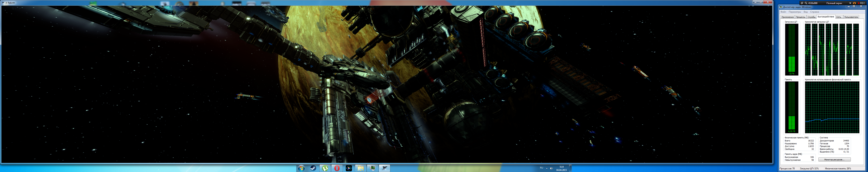Launch Opera browser from the taskbar
868x172 pixels.
click(337, 168)
